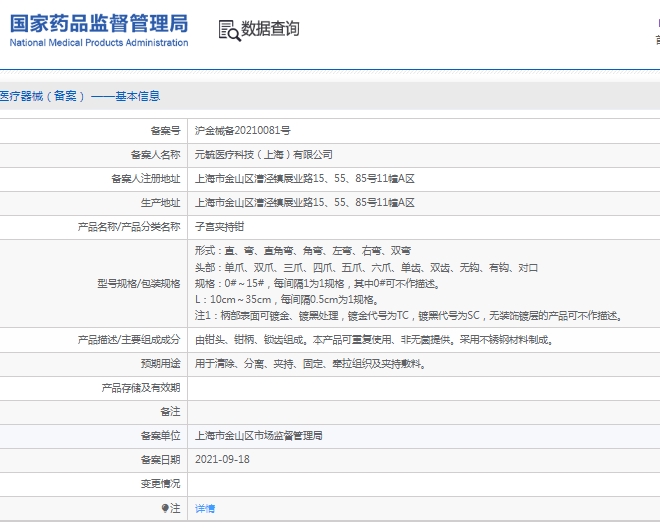Click the 产品描述/主要组成成分 label

(x=129, y=340)
